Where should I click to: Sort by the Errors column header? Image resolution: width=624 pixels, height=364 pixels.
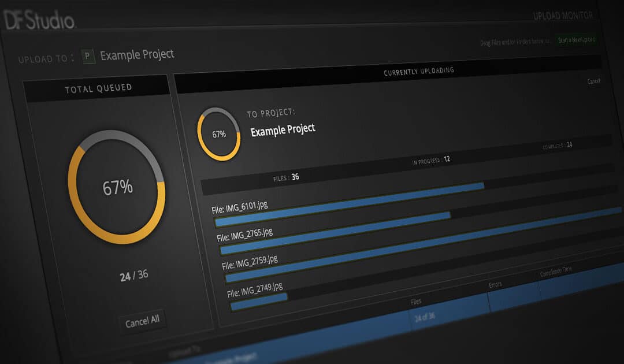496,284
